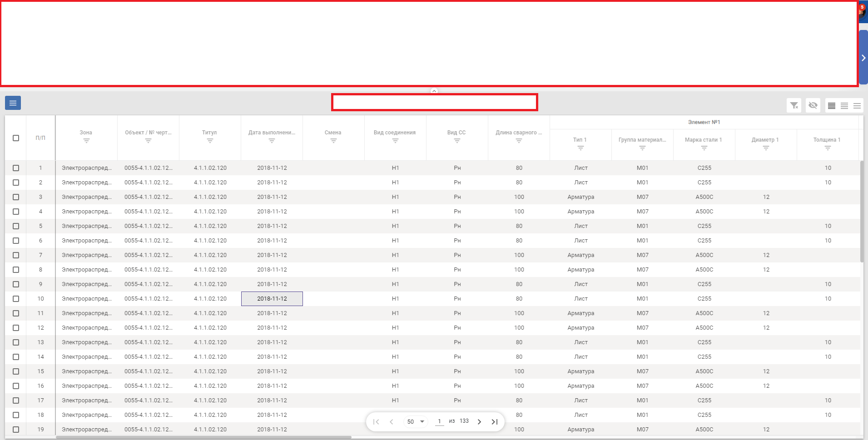868x440 pixels.
Task: Clear all filters with funnel-x icon
Action: pyautogui.click(x=794, y=105)
